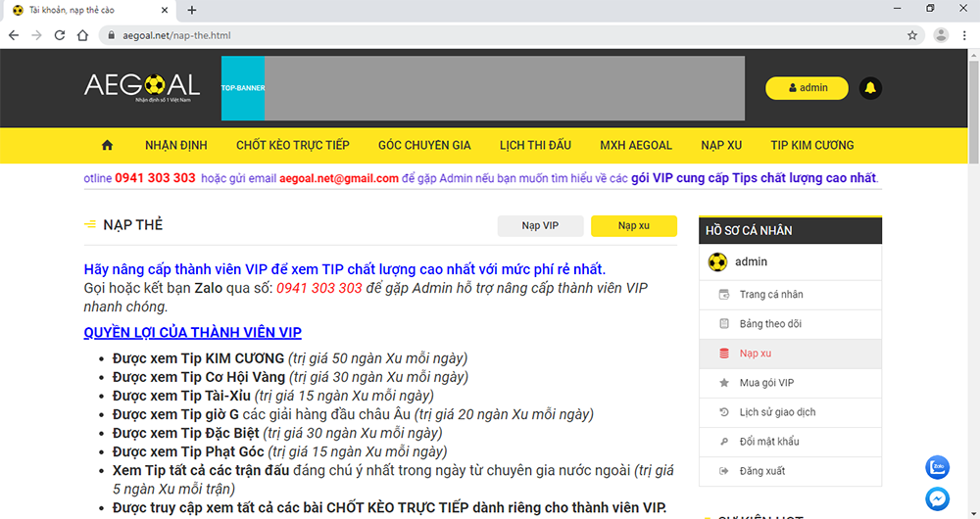Select the Nạp xu tab
980x519 pixels.
(633, 226)
